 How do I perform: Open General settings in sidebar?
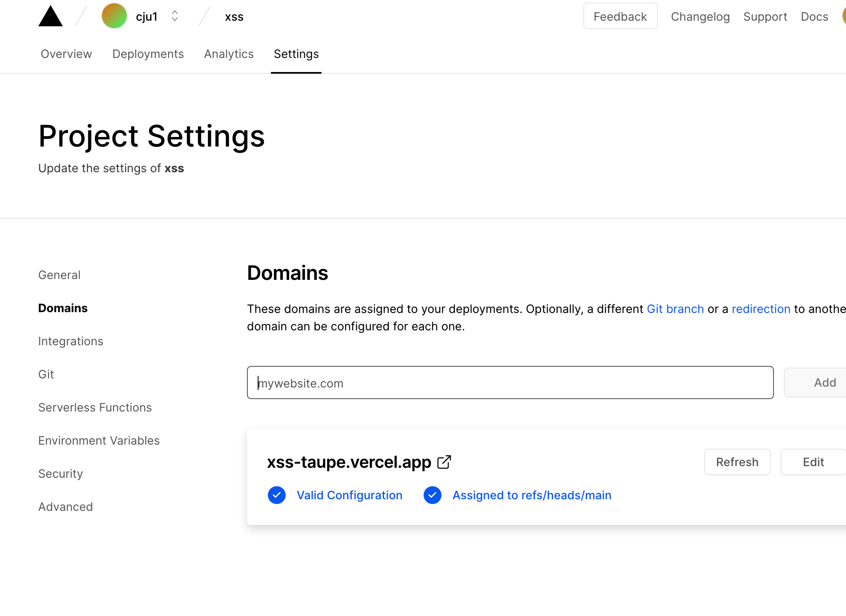(59, 275)
